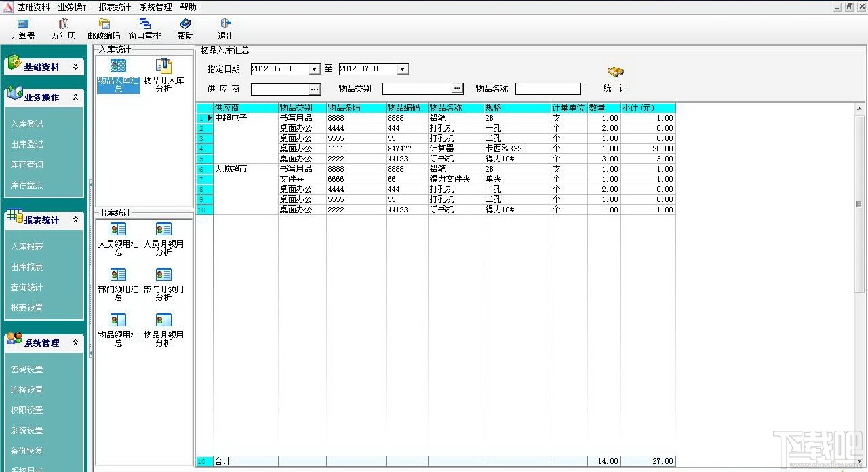Open the 万年历 calendar tool
Viewport: 868px width, 472px height.
coord(64,29)
